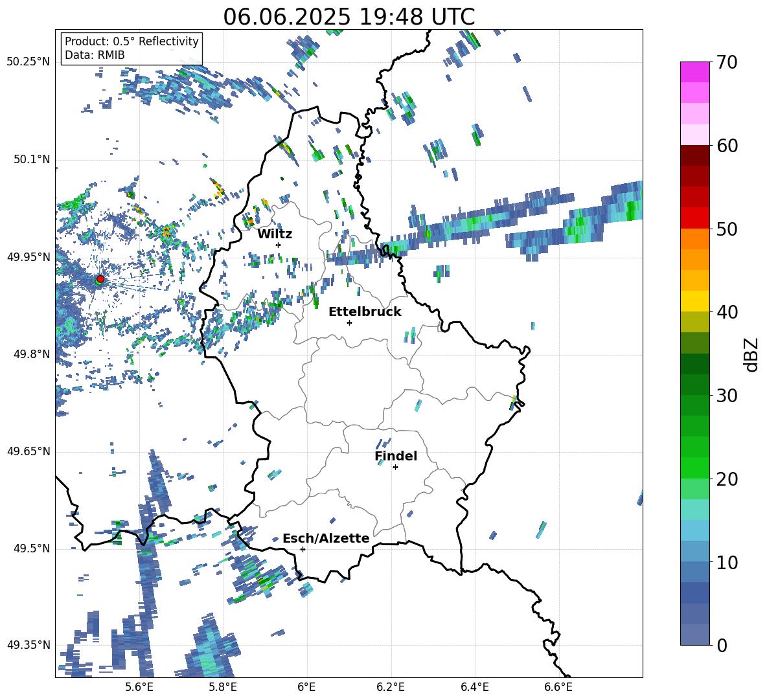Click the Data: RMIB source text

95,55
